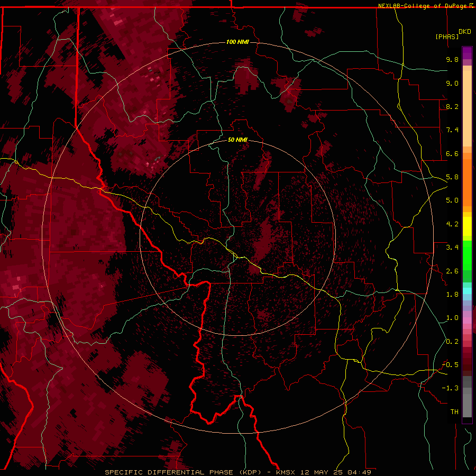476x476 pixels.
Task: Pick the purple band on the color scale
Action: (x=467, y=53)
